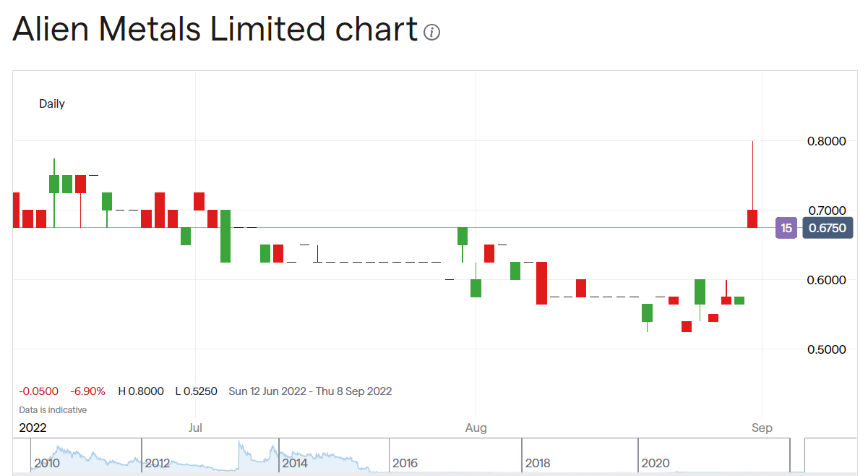
Task: Click the 0.8000 price axis label
Action: [x=826, y=141]
